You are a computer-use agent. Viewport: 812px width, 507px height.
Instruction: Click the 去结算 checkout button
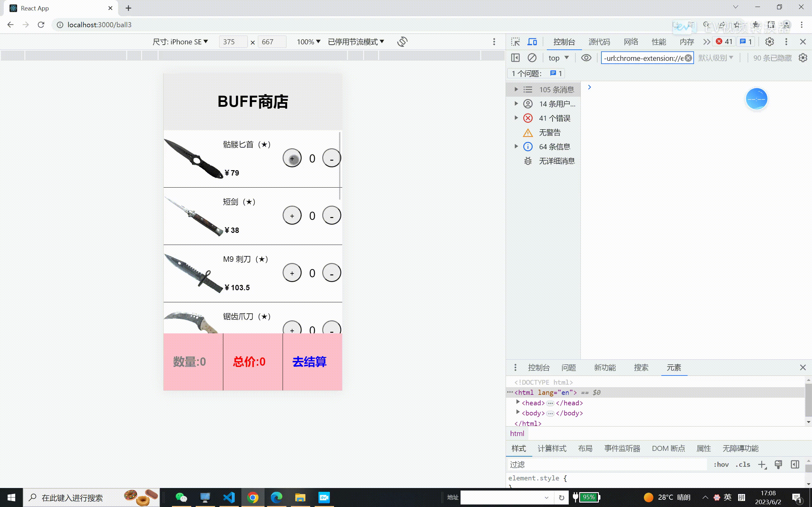[309, 362]
